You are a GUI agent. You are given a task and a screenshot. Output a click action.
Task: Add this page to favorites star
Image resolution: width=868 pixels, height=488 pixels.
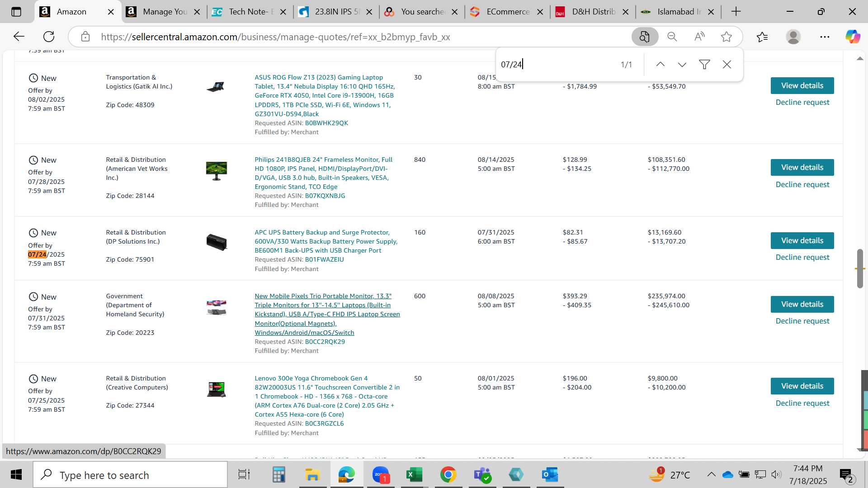pos(726,37)
